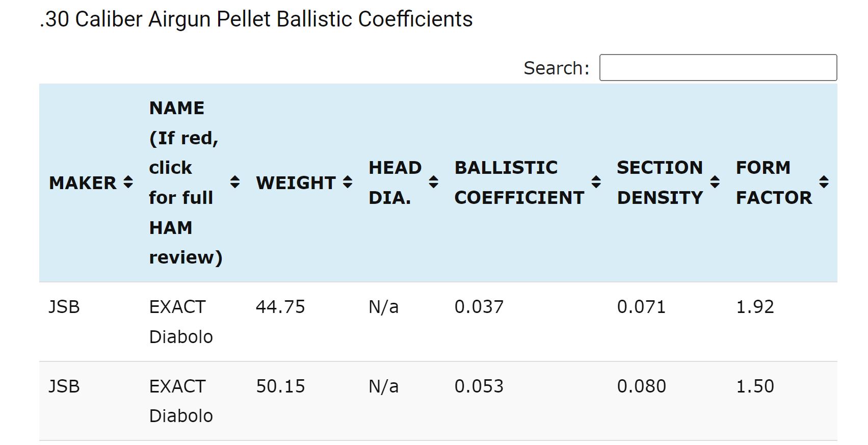The height and width of the screenshot is (445, 868).
Task: Click BALLISTIC COEFFICIENT sort arrows
Action: (x=596, y=182)
